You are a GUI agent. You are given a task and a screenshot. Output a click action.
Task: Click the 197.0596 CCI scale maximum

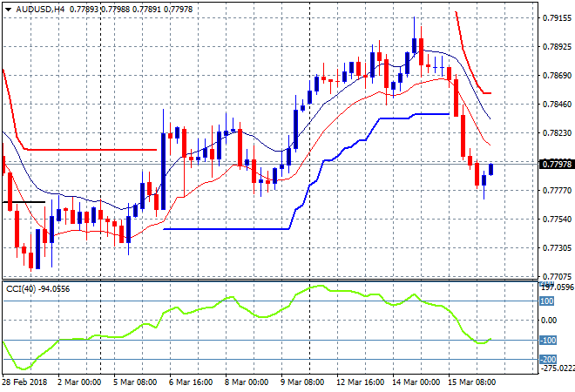click(x=557, y=287)
